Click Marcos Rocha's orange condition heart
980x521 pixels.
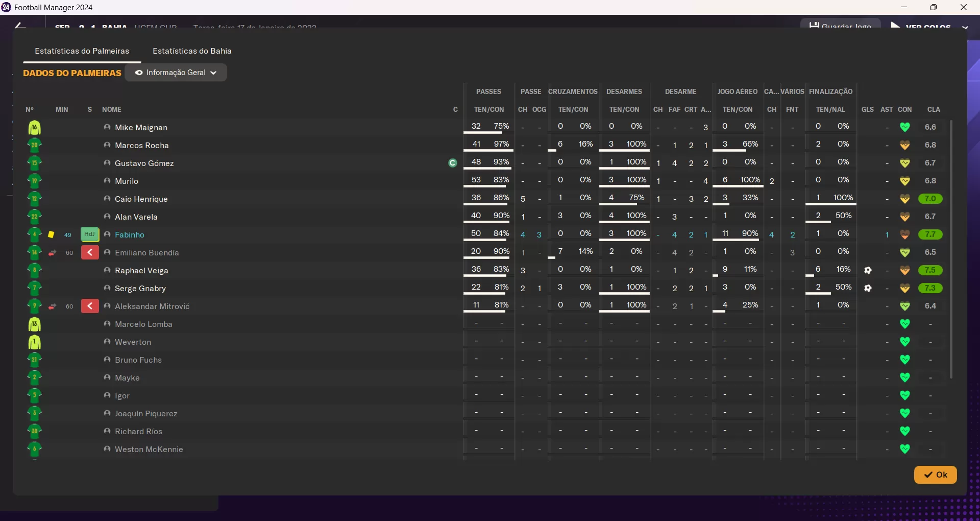tap(905, 145)
